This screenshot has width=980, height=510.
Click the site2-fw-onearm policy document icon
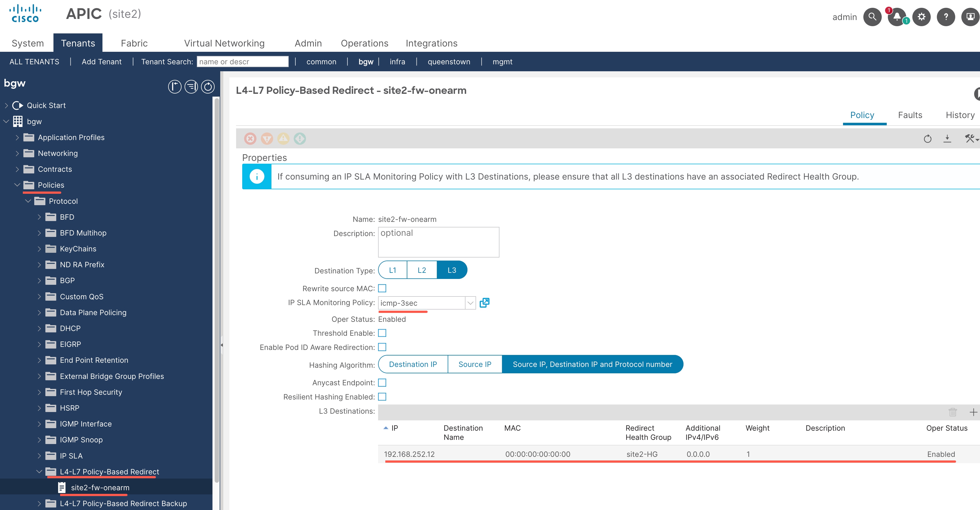(62, 487)
